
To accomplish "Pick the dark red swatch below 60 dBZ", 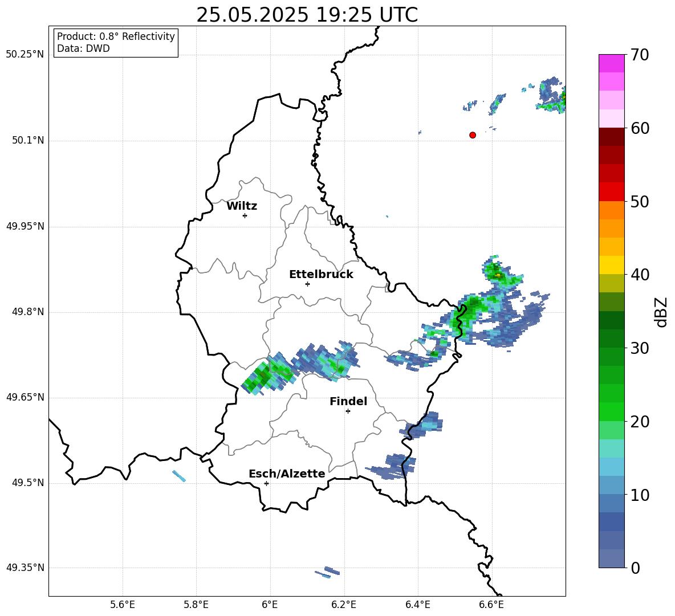I will pyautogui.click(x=611, y=137).
